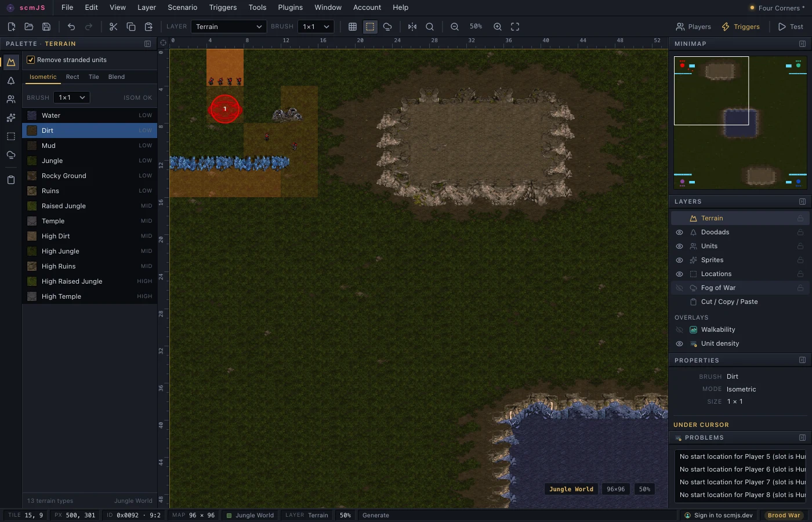Open the palette Brush 1x1 dropdown

(72, 97)
